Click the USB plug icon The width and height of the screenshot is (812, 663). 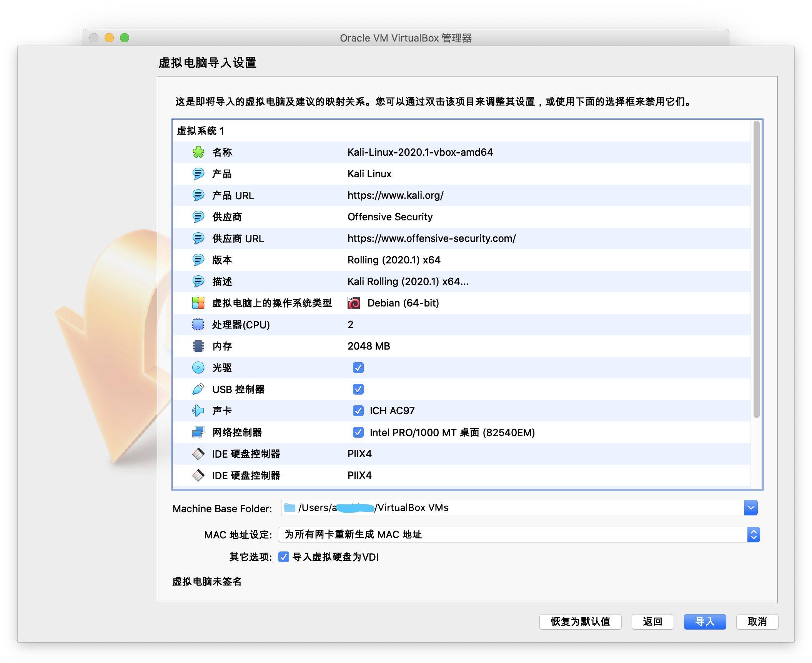tap(198, 389)
